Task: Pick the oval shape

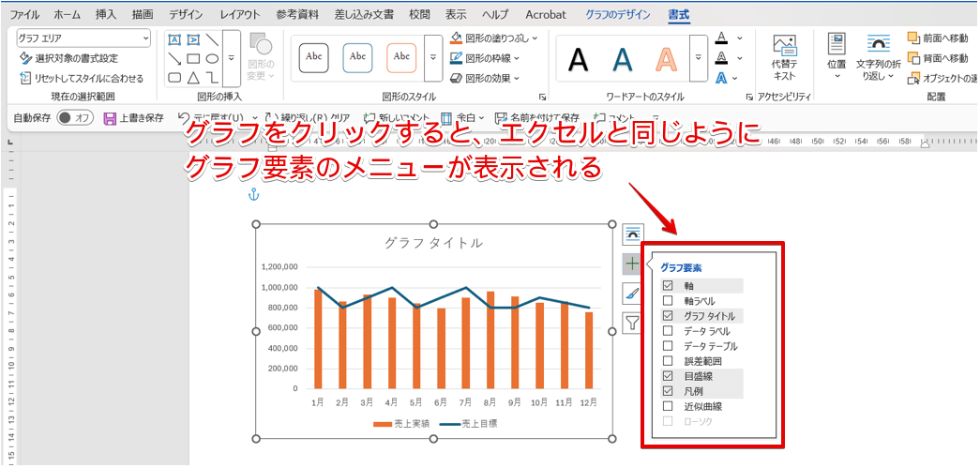Action: click(x=212, y=59)
